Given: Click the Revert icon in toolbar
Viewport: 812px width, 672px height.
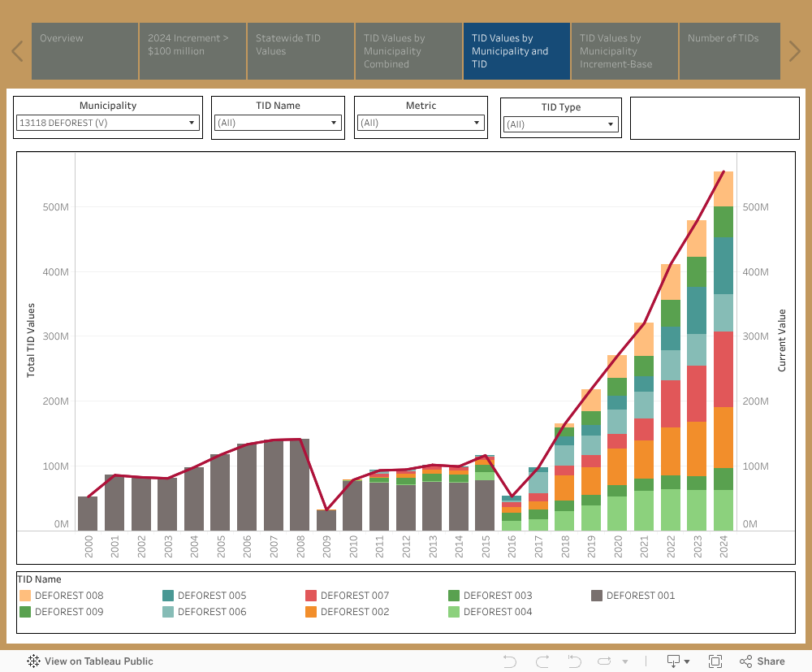Looking at the screenshot, I should [x=575, y=661].
